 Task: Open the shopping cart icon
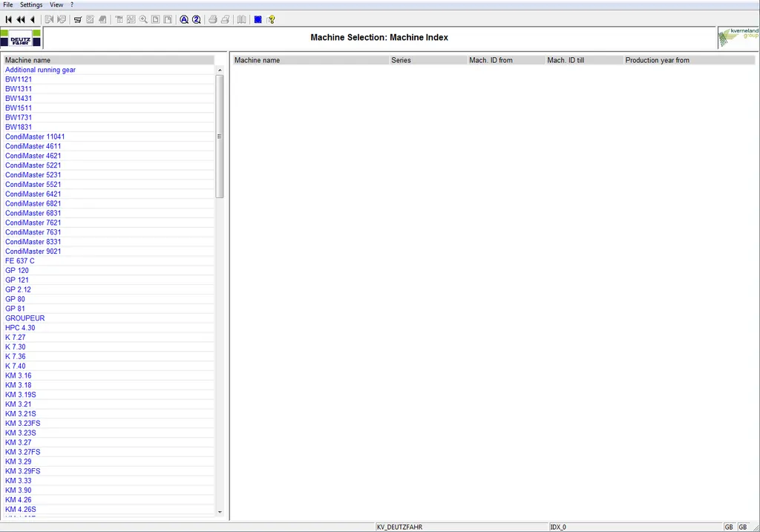[77, 19]
